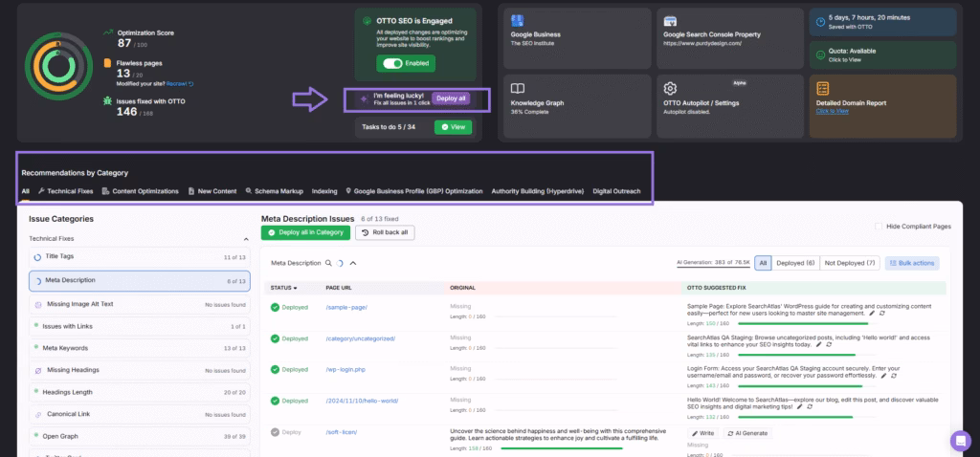Collapse the Meta Description table chevron

(353, 262)
